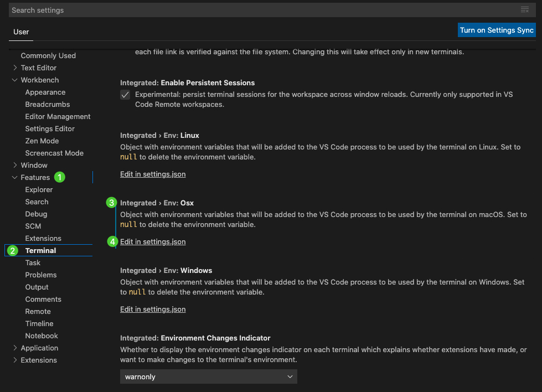Turn on Settings Sync
Screen dimensions: 542x392
click(x=497, y=30)
